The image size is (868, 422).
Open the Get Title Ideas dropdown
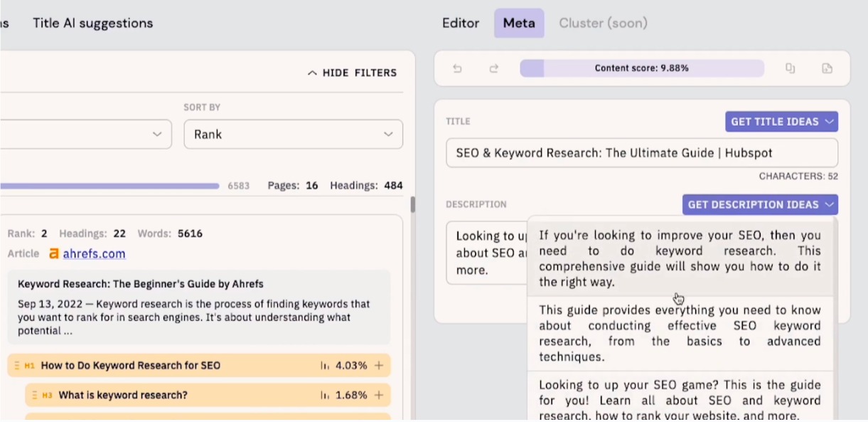(781, 122)
